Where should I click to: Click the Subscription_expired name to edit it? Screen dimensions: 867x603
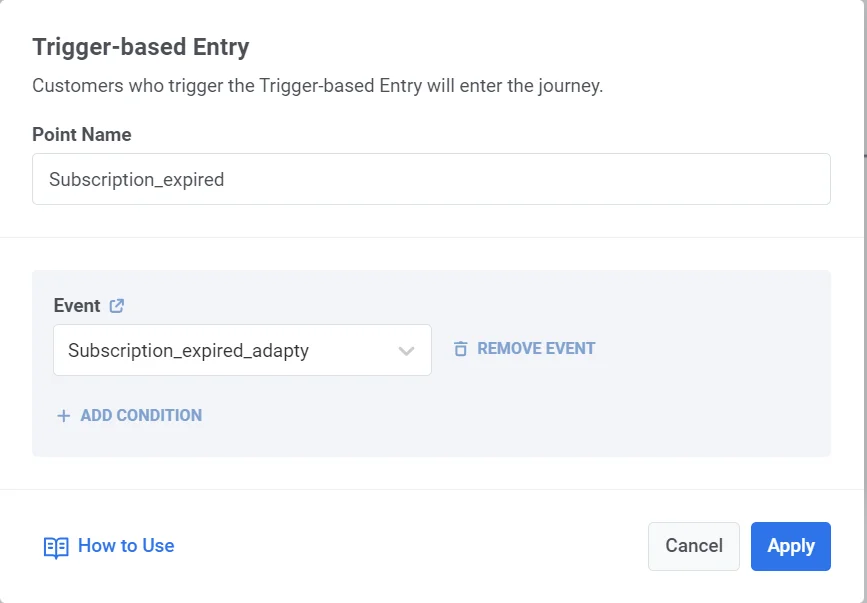(x=131, y=179)
